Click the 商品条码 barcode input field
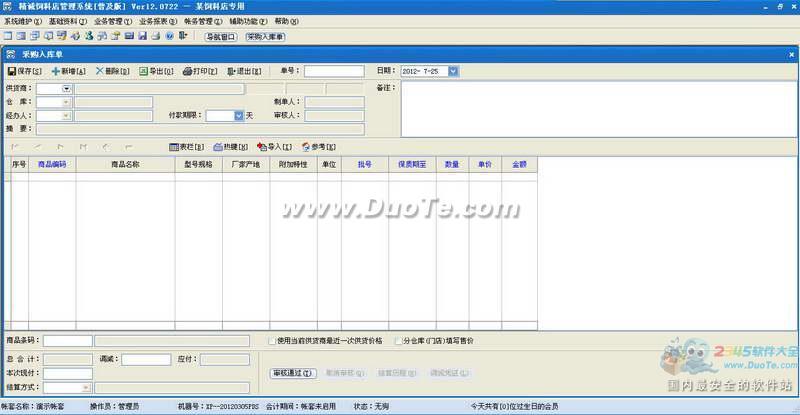Viewport: 800px width, 415px height. click(x=67, y=341)
